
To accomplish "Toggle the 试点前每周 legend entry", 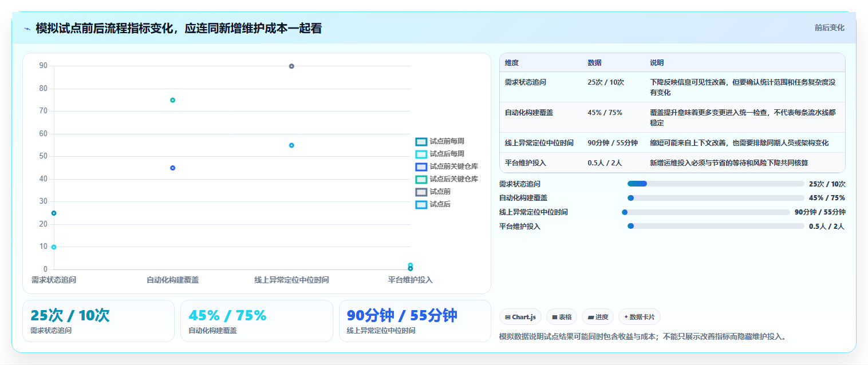I will pos(440,141).
